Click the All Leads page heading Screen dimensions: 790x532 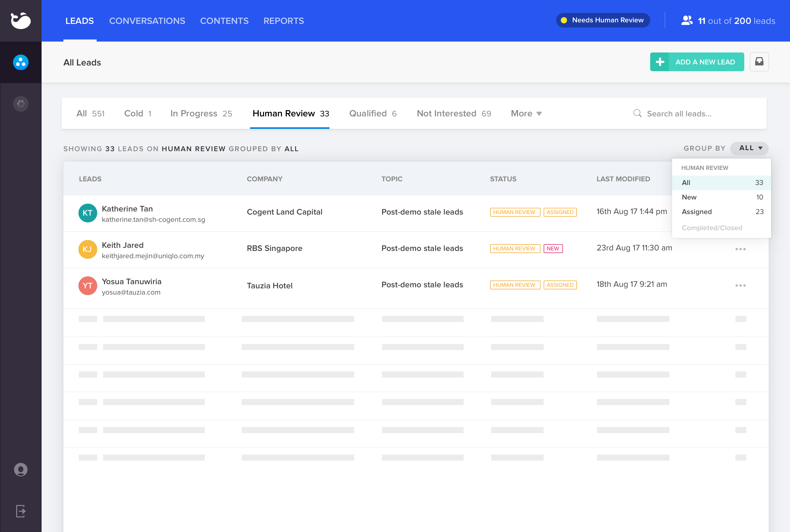82,62
